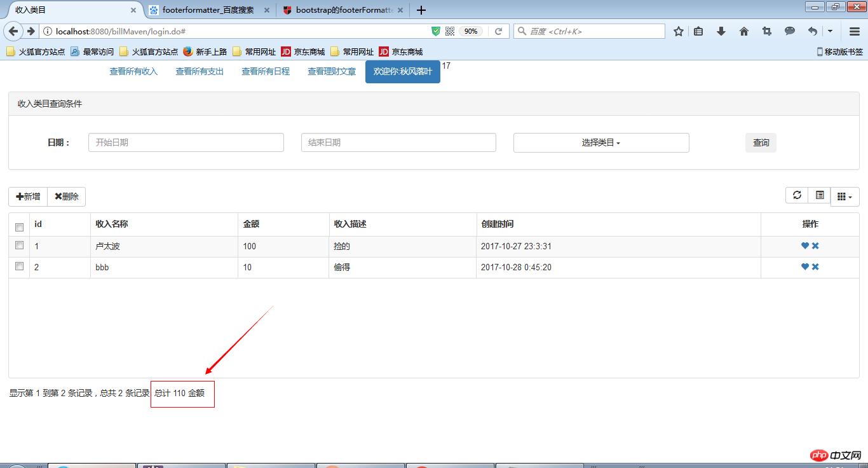Click the browser back arrow button
The image size is (868, 468).
[14, 31]
